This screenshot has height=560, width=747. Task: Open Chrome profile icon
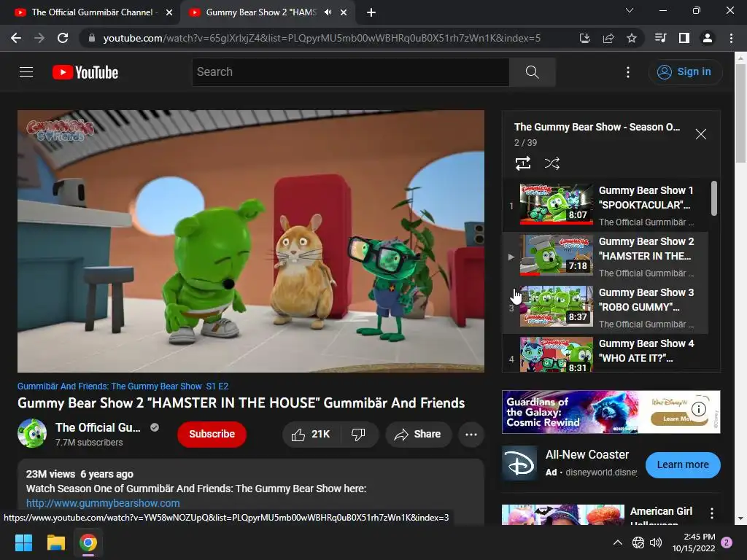click(708, 38)
